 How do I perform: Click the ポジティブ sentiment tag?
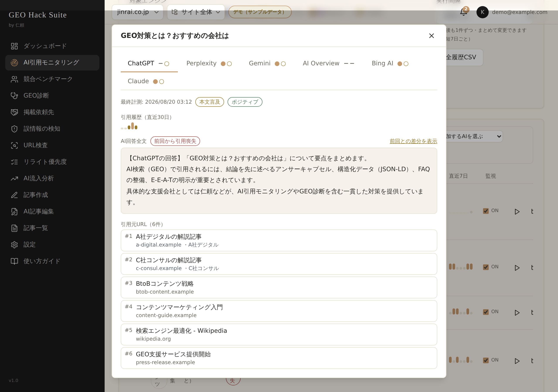(245, 102)
